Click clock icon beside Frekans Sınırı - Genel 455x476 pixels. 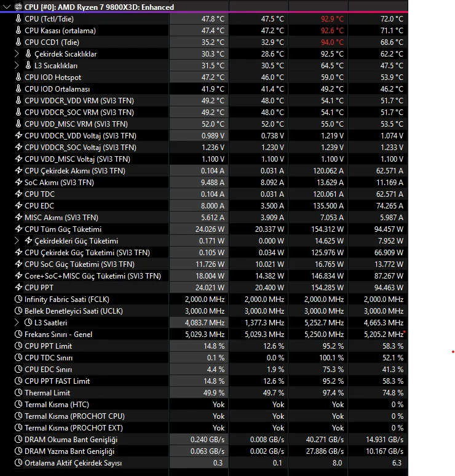(18, 334)
